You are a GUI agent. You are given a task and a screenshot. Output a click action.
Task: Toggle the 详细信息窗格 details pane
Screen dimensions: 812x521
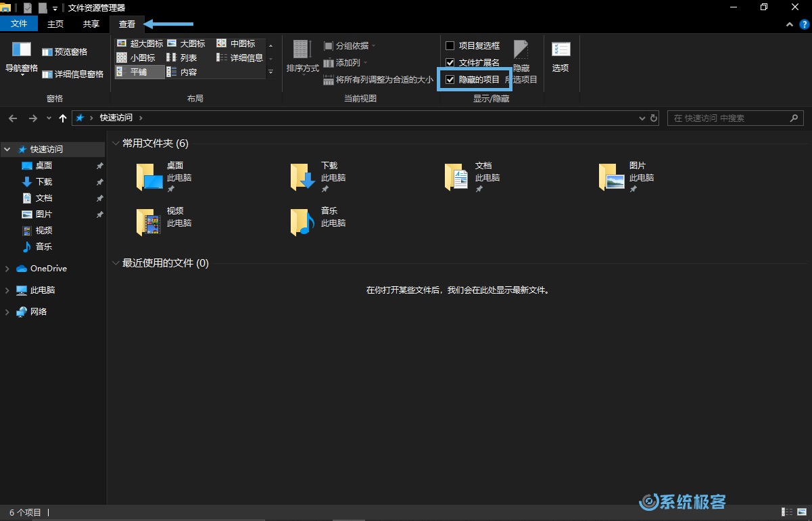(x=72, y=74)
